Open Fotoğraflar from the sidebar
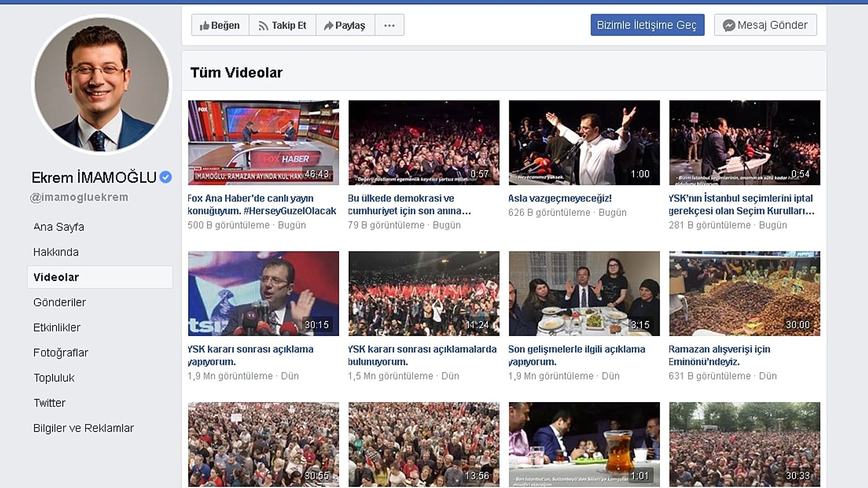The height and width of the screenshot is (488, 868). point(60,352)
